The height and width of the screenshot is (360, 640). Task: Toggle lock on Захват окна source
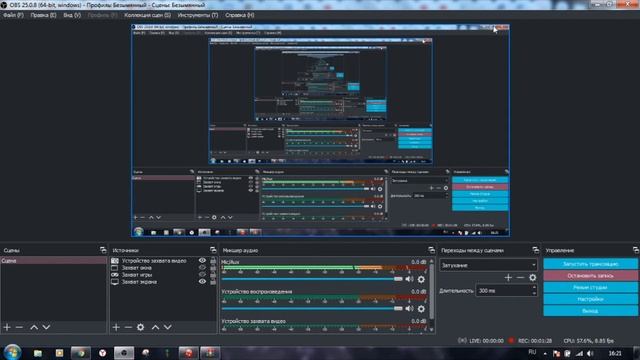coord(213,268)
